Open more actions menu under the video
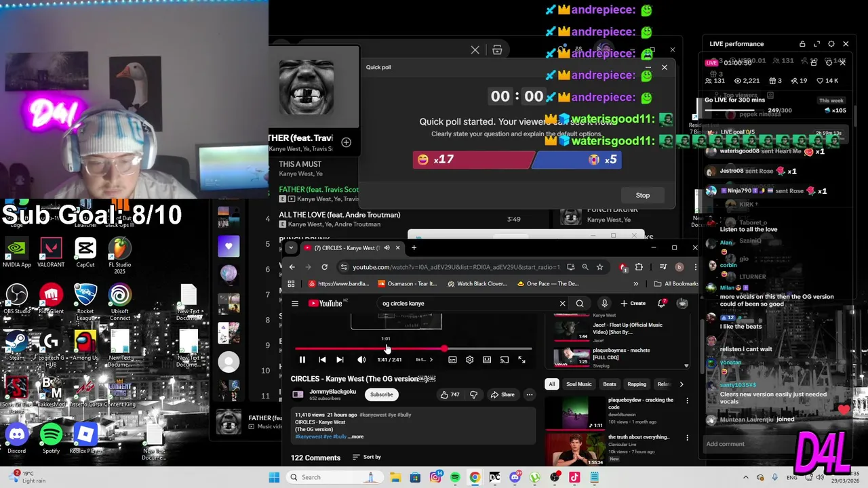The image size is (868, 488). click(530, 394)
